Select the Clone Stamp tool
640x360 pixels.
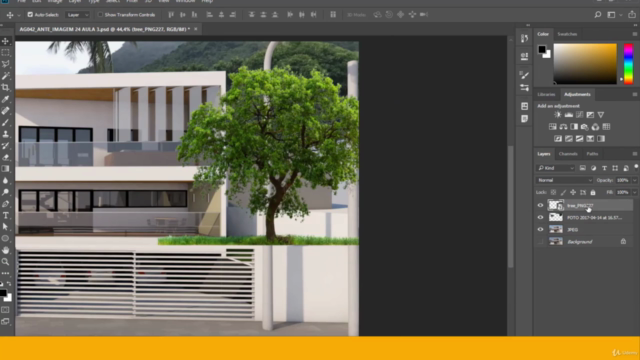click(5, 134)
